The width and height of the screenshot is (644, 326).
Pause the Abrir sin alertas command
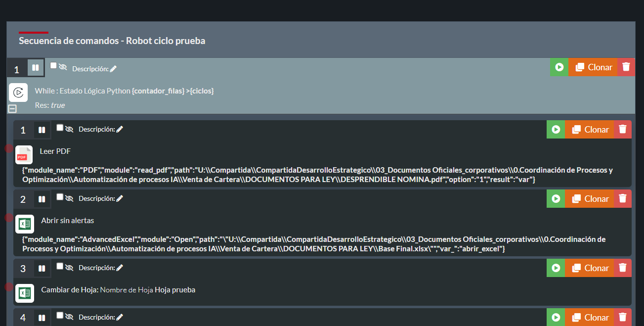click(42, 199)
